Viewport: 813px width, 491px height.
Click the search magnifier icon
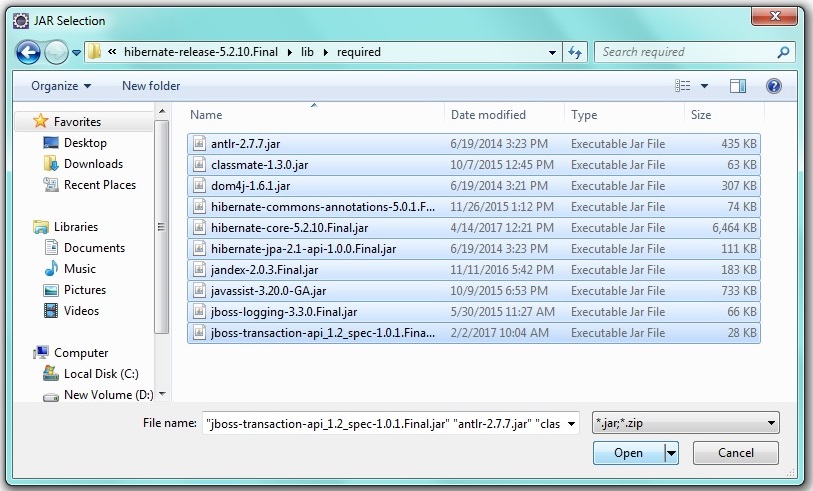[783, 52]
